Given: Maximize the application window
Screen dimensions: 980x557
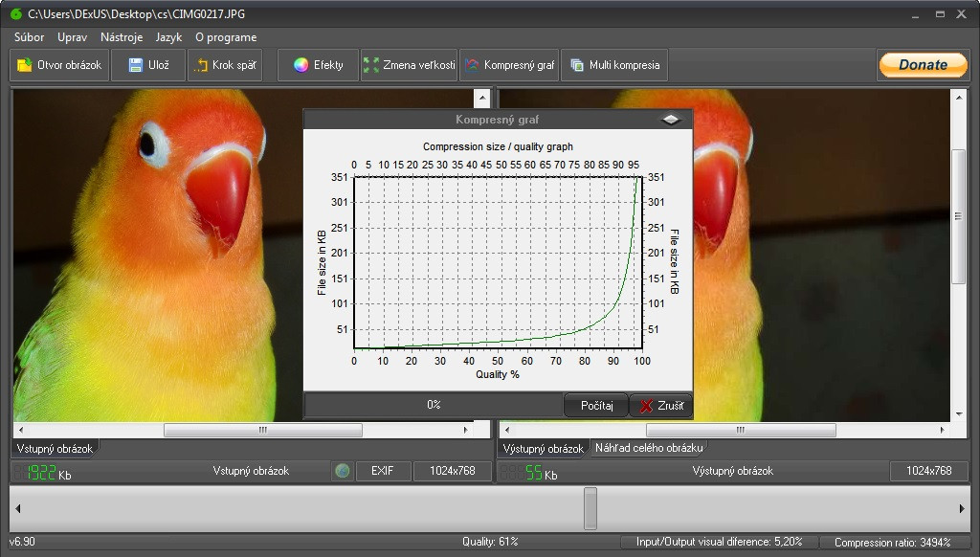Looking at the screenshot, I should (940, 13).
